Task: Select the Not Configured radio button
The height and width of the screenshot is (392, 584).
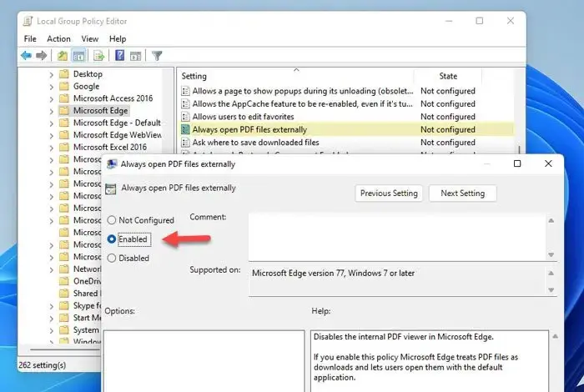Action: coord(111,220)
